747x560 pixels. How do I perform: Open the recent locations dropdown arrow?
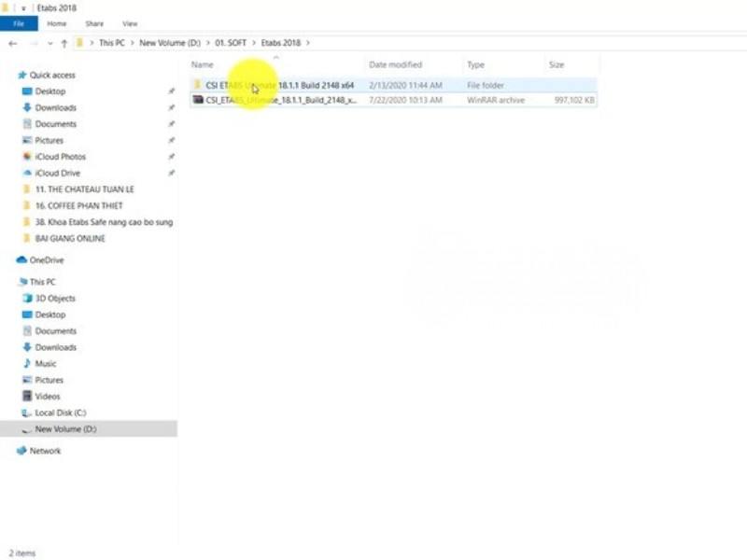click(48, 43)
